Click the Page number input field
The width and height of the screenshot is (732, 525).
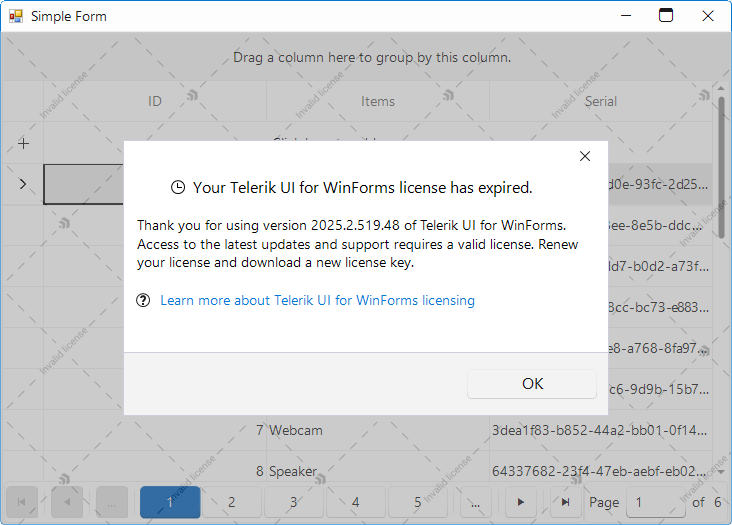point(655,502)
